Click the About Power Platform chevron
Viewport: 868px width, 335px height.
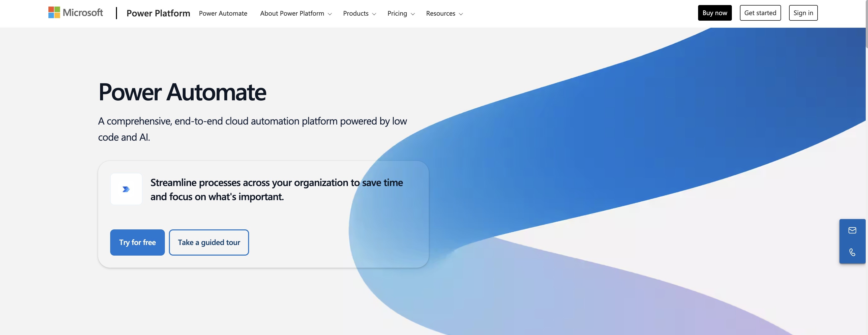(x=330, y=14)
